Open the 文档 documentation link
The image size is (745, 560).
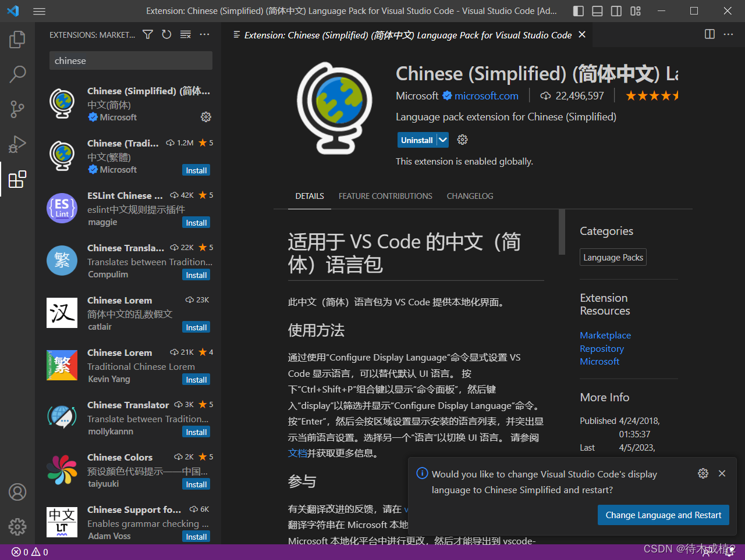pyautogui.click(x=297, y=453)
